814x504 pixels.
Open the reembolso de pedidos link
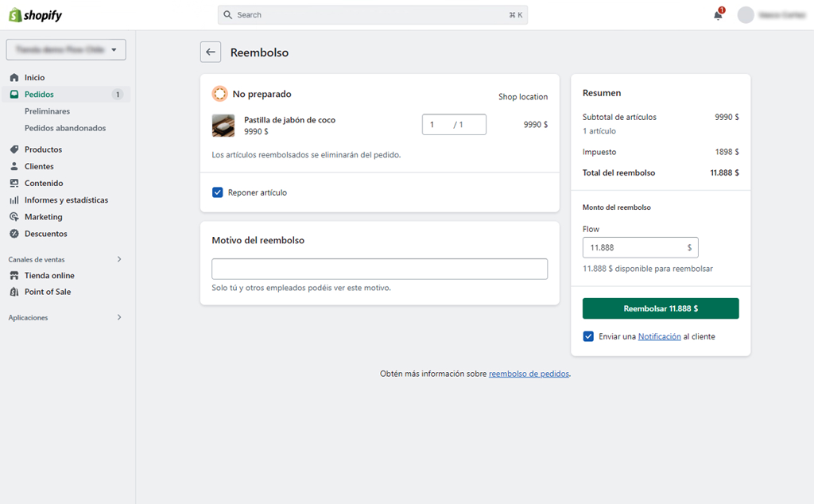pyautogui.click(x=529, y=374)
